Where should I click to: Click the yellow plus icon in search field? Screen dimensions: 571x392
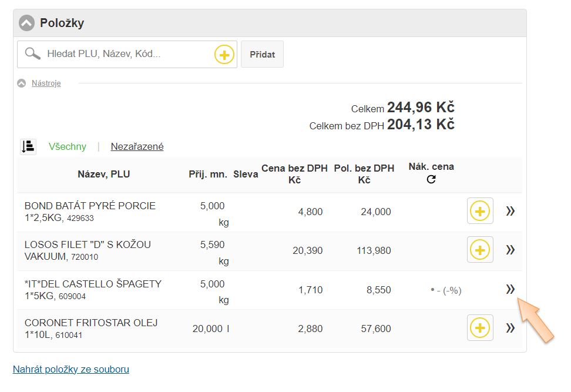coord(224,55)
